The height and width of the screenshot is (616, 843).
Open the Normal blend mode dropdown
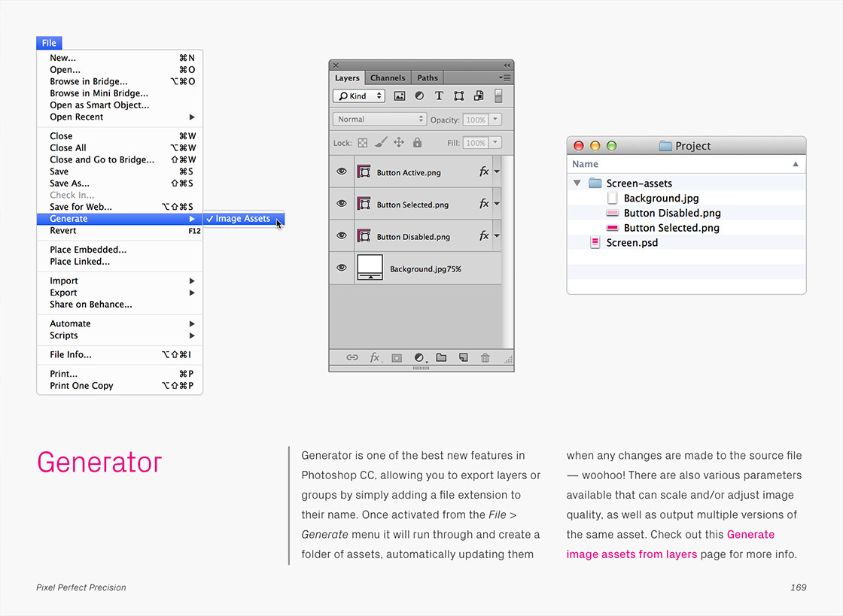pos(379,120)
